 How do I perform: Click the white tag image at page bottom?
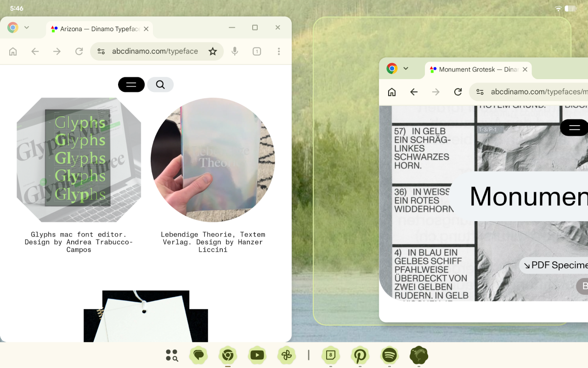pos(146,316)
